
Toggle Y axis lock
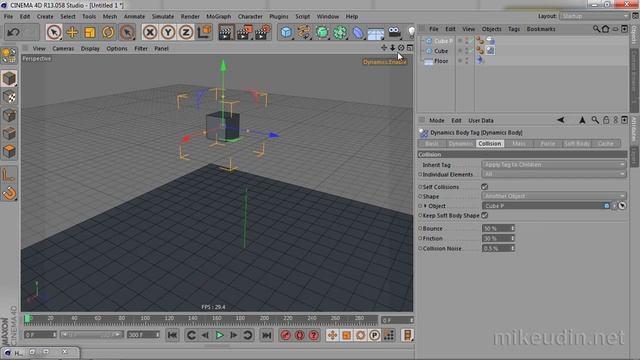[168, 32]
